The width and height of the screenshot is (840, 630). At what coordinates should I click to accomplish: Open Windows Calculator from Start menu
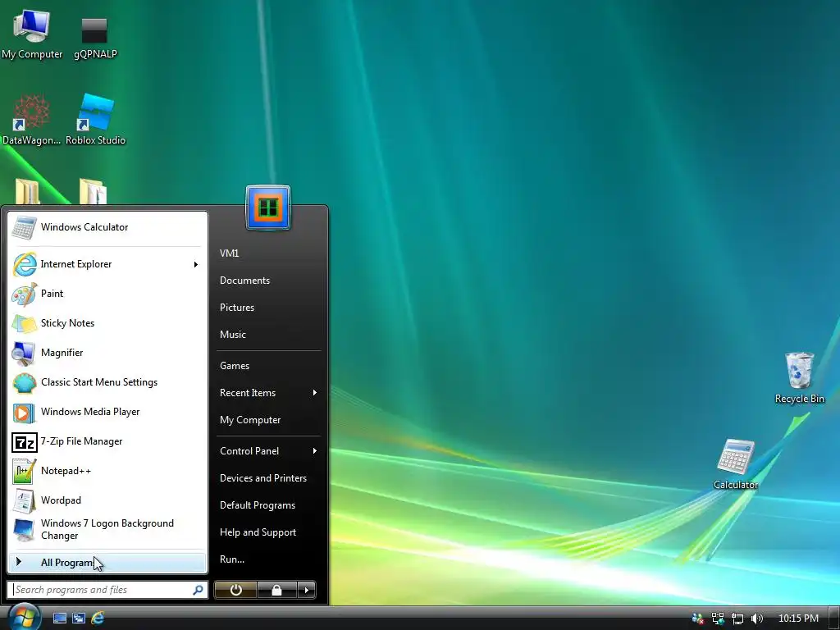tap(107, 227)
